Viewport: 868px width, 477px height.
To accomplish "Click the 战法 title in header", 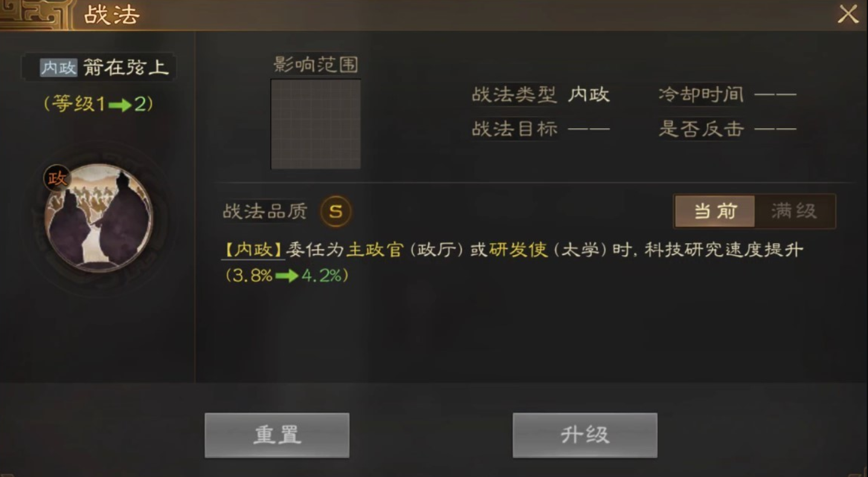I will coord(112,15).
